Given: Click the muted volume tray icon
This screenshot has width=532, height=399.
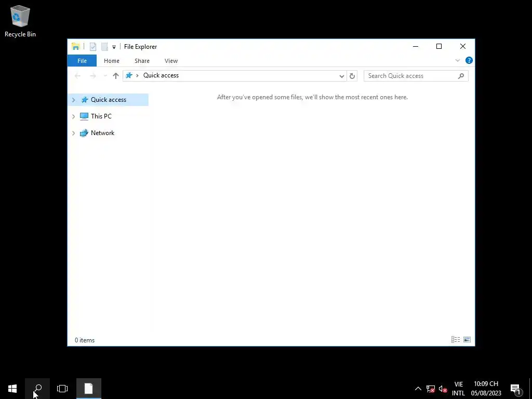Looking at the screenshot, I should pyautogui.click(x=443, y=389).
